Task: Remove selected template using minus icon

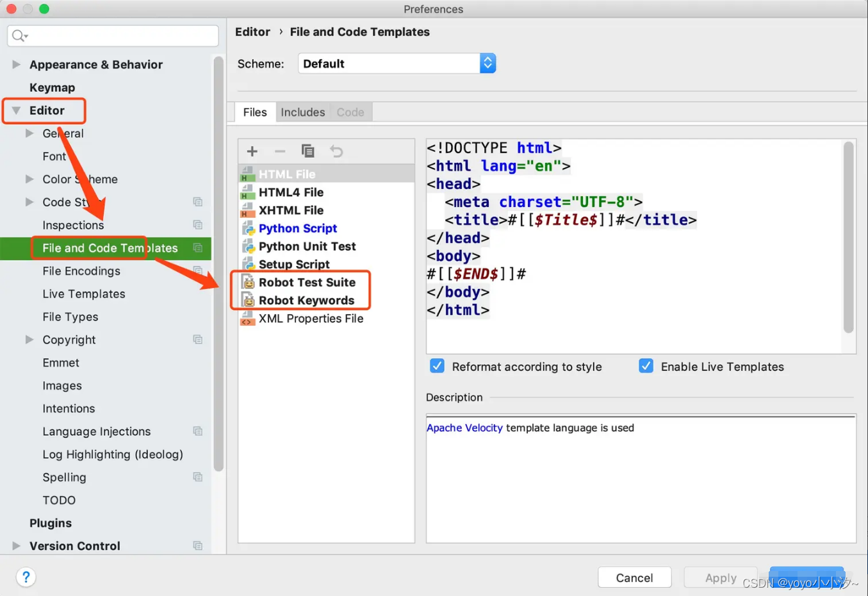Action: click(280, 151)
